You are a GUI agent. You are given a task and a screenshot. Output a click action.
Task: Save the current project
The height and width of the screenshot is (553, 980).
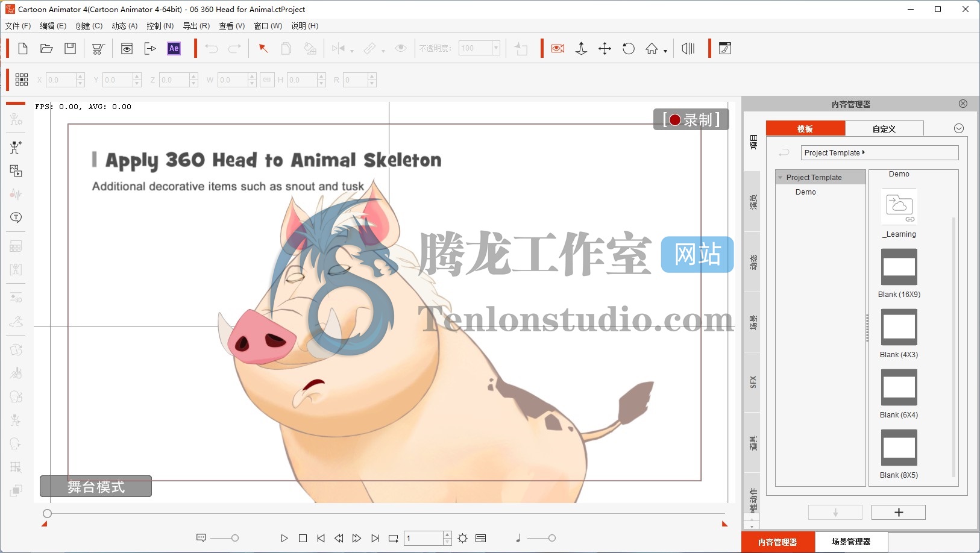71,49
